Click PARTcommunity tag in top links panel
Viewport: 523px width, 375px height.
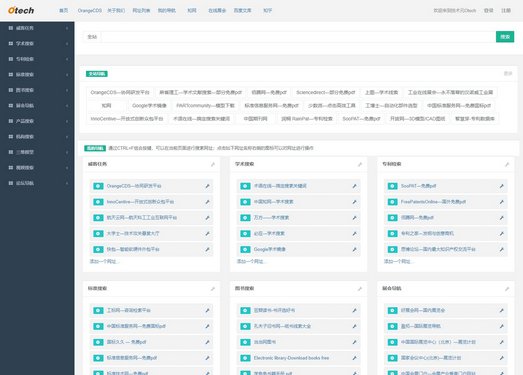click(x=205, y=105)
